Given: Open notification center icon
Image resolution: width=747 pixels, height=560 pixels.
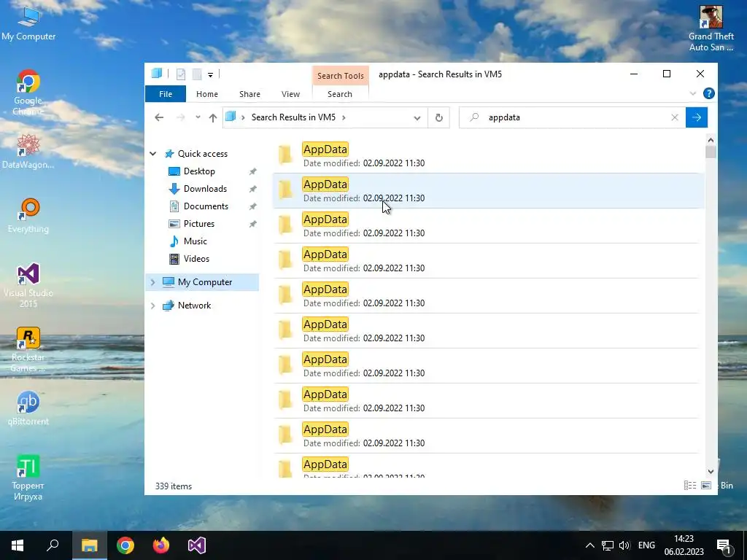Looking at the screenshot, I should click(x=724, y=545).
